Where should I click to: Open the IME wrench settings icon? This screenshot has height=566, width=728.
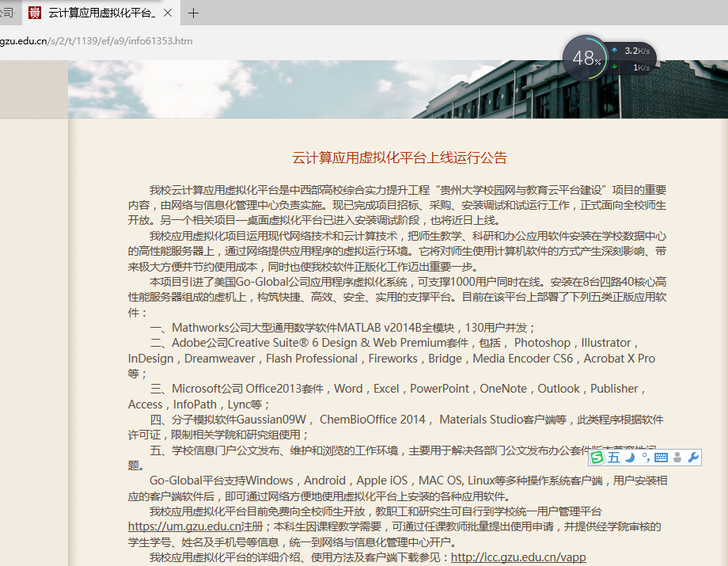pos(693,458)
